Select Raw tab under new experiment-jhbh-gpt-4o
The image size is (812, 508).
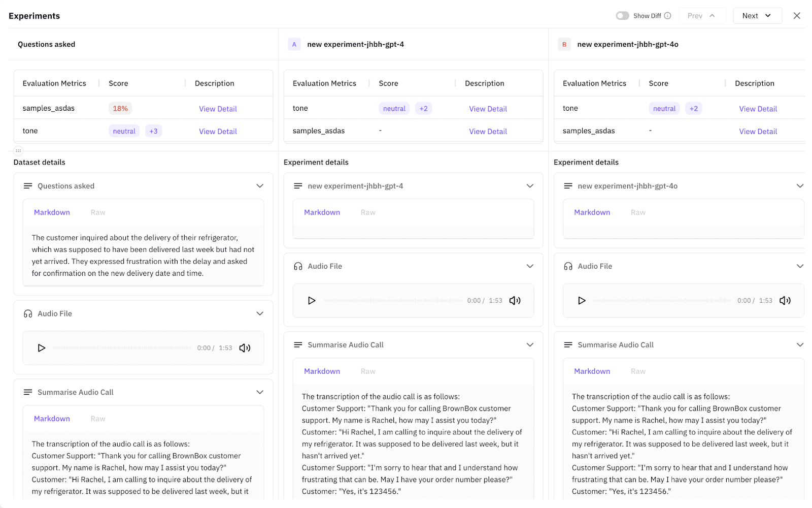pyautogui.click(x=638, y=212)
